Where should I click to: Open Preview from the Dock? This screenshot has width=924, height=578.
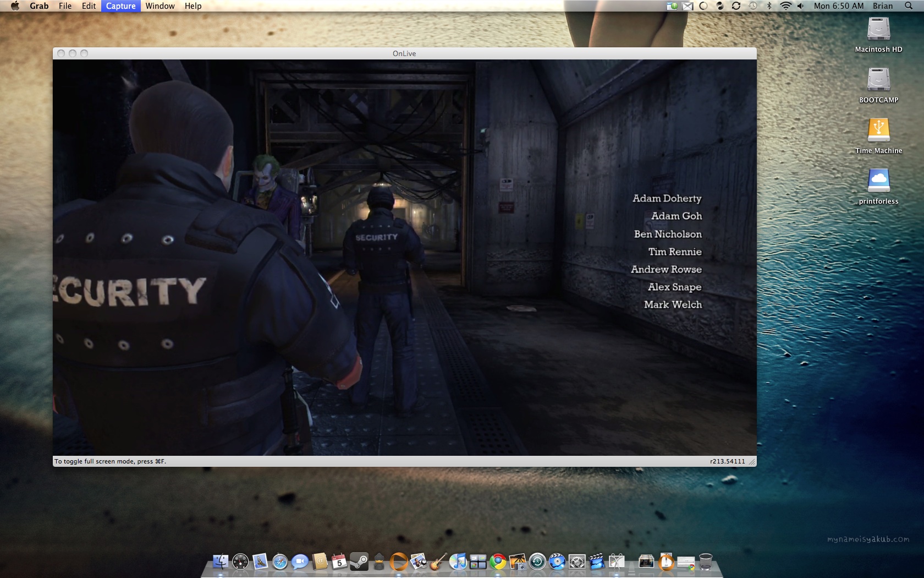coord(419,561)
